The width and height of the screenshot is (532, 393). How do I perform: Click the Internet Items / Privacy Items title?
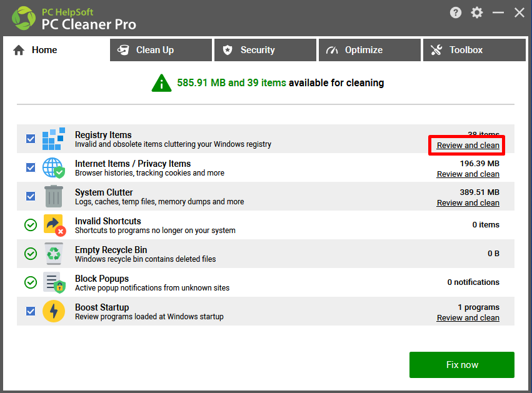tap(133, 164)
